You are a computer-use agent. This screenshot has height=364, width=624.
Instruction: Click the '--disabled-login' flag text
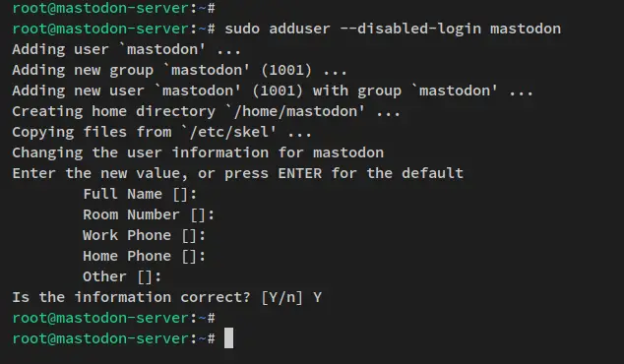410,29
